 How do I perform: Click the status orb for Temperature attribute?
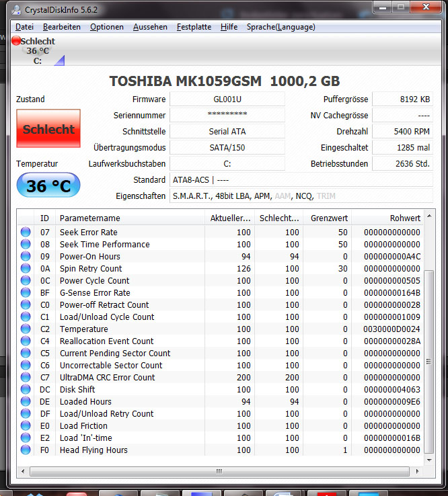(x=26, y=329)
